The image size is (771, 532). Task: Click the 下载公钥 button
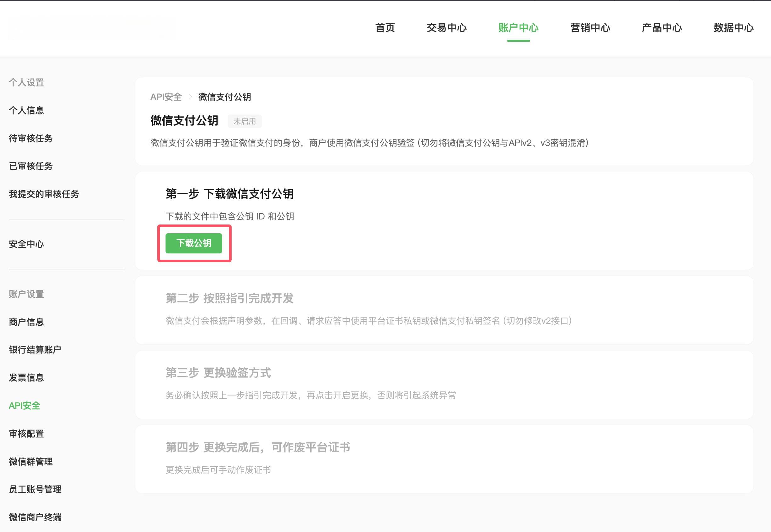click(194, 243)
